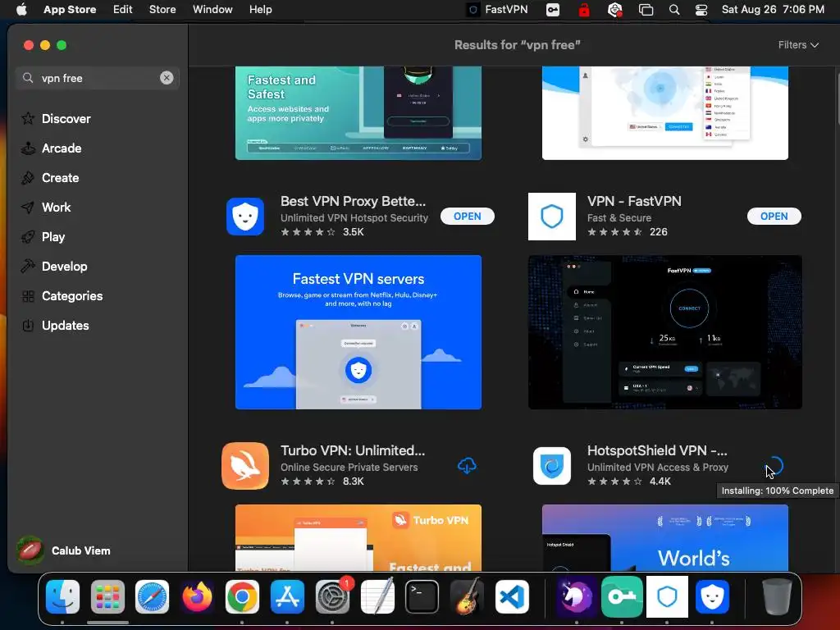Launch GarageBand from the Dock

pyautogui.click(x=467, y=596)
